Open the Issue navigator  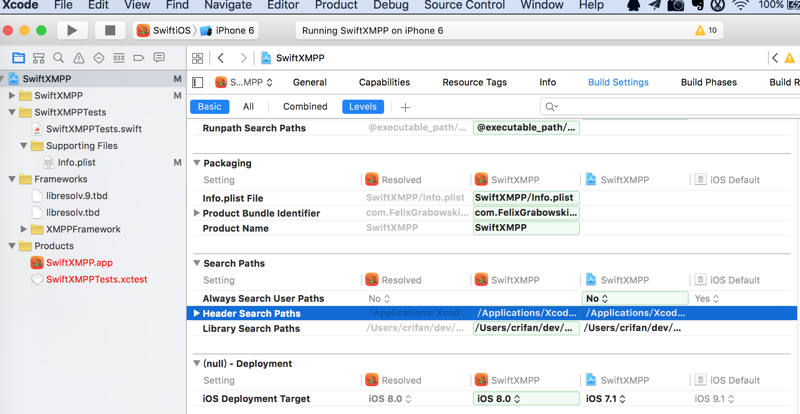click(x=79, y=58)
